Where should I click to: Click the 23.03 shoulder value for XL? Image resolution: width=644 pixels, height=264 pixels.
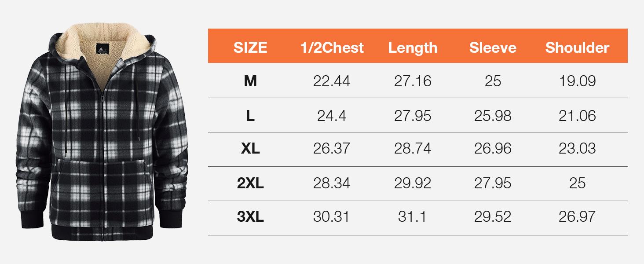tap(577, 149)
